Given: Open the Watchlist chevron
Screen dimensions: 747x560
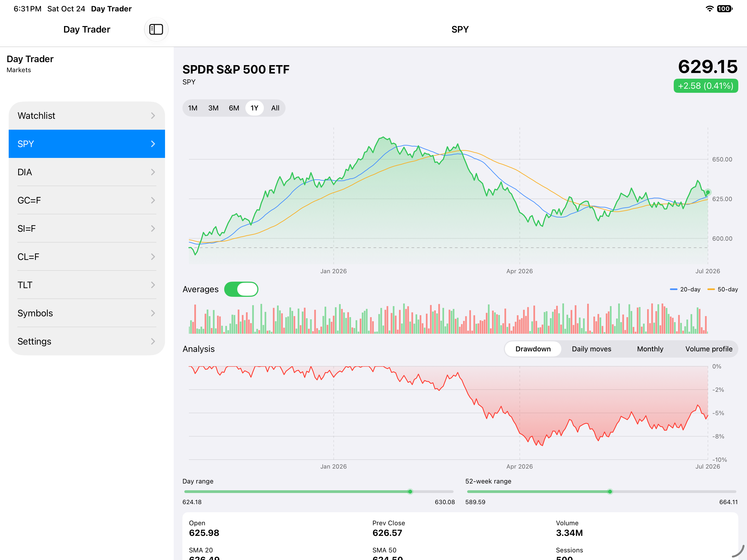Looking at the screenshot, I should [153, 116].
